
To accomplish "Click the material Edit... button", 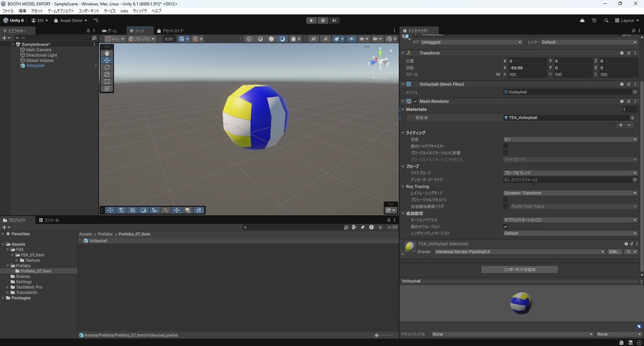I will 614,252.
